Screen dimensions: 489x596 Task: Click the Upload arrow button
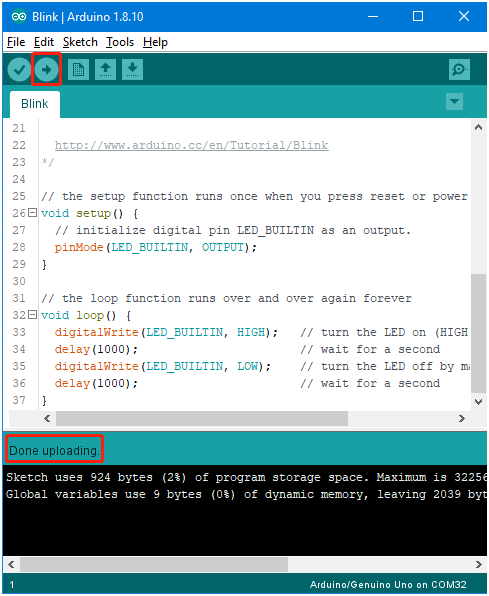46,70
